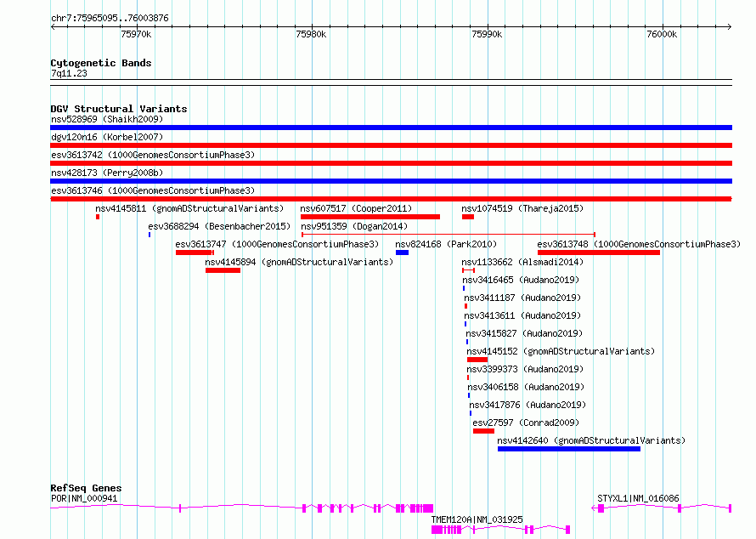Click the blue bar of nsv428173
This screenshot has height=539, width=756.
pos(391,181)
